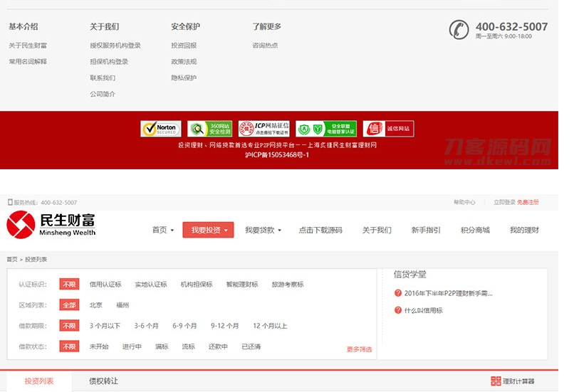Open 我的理财 nav item
Screen dimensions: 574x392
pos(524,230)
